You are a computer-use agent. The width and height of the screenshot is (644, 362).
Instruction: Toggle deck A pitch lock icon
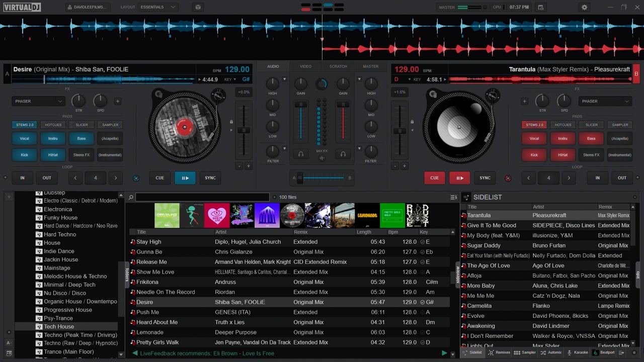pyautogui.click(x=231, y=122)
